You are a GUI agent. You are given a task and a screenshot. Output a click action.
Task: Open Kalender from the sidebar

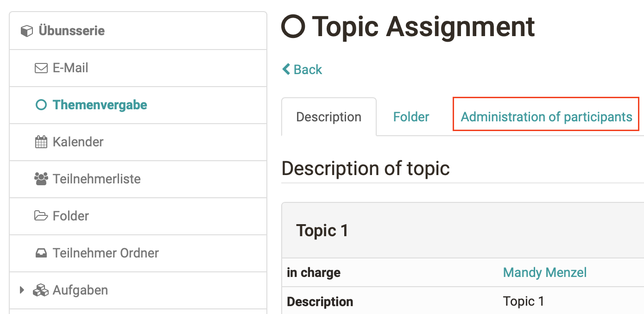pos(79,142)
